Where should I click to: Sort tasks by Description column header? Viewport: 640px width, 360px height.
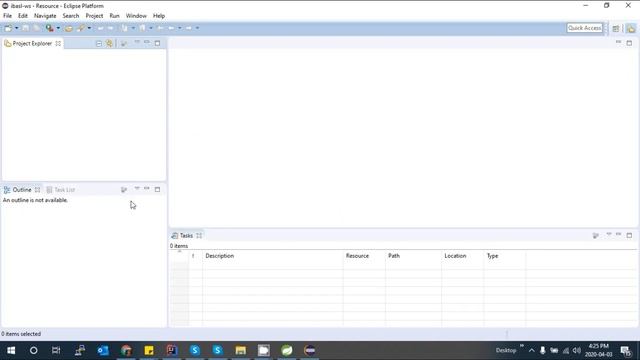tap(273, 256)
